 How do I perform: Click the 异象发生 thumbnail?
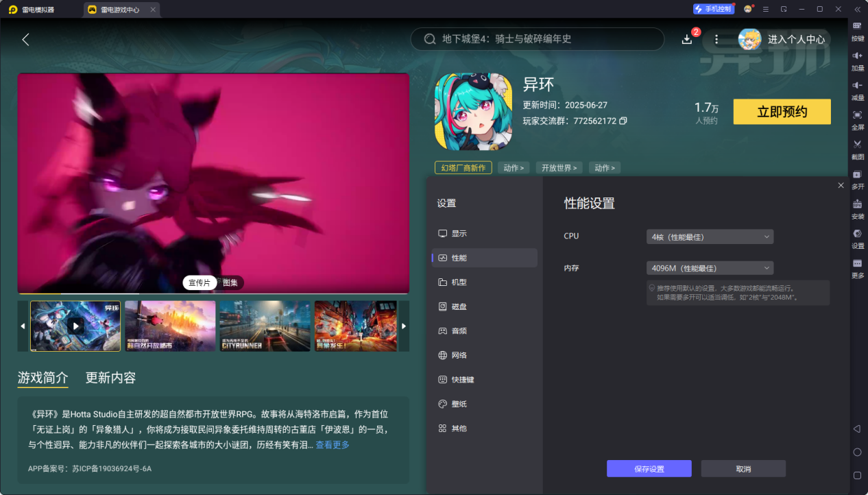356,326
